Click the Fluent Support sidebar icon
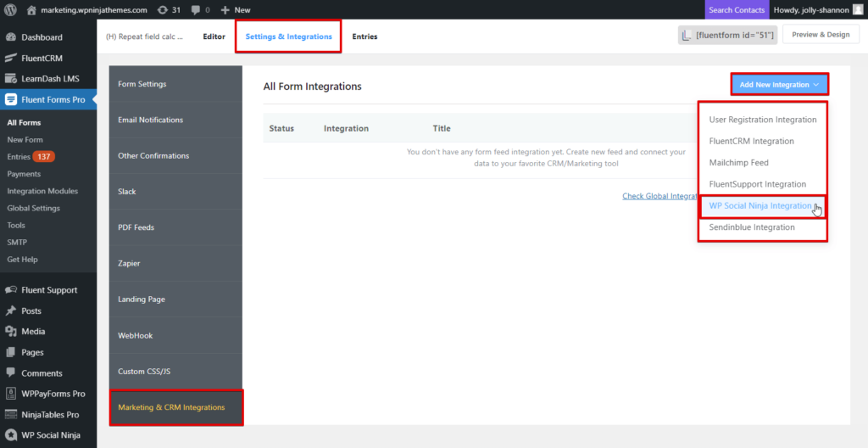Image resolution: width=868 pixels, height=448 pixels. pyautogui.click(x=10, y=290)
